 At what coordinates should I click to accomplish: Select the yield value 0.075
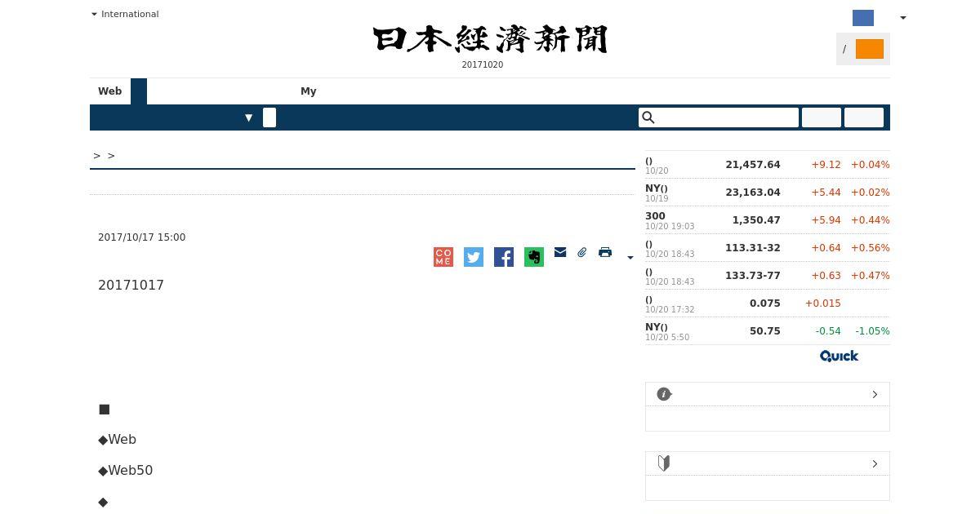[x=765, y=303]
